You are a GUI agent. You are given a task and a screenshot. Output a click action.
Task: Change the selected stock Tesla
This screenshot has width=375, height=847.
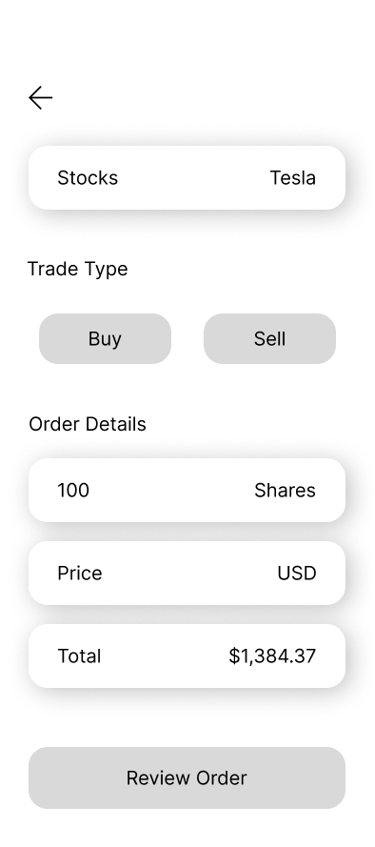(x=293, y=178)
